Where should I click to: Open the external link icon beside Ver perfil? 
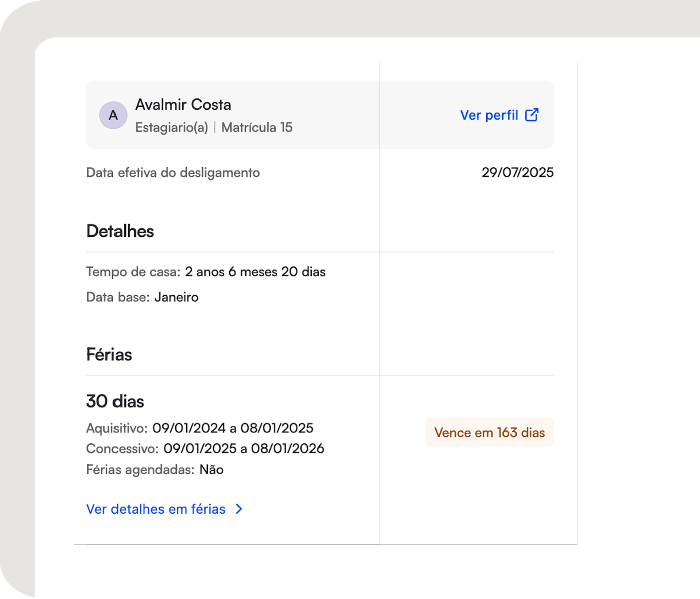click(x=532, y=115)
